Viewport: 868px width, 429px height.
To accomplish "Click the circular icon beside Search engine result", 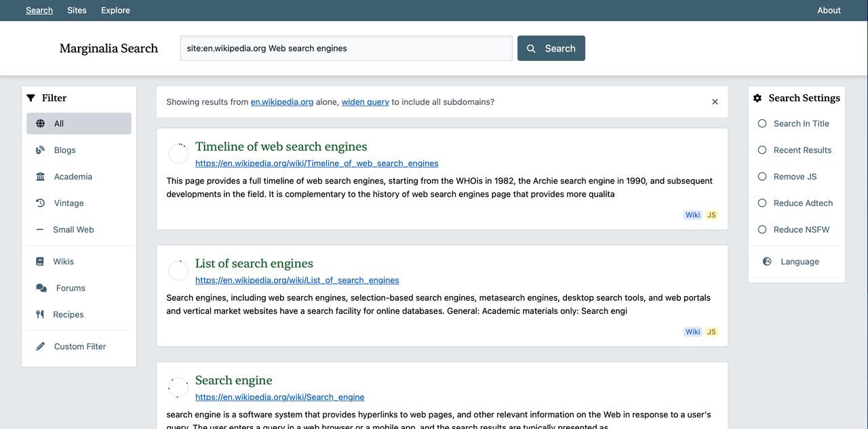I will pos(178,388).
